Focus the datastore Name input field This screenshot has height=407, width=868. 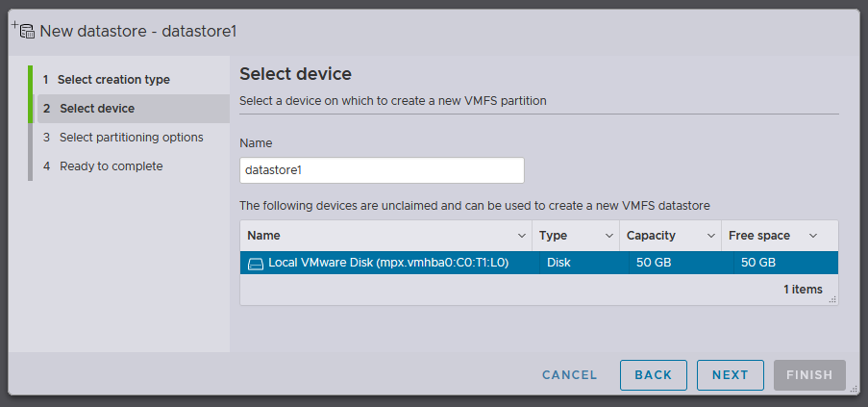[x=382, y=170]
